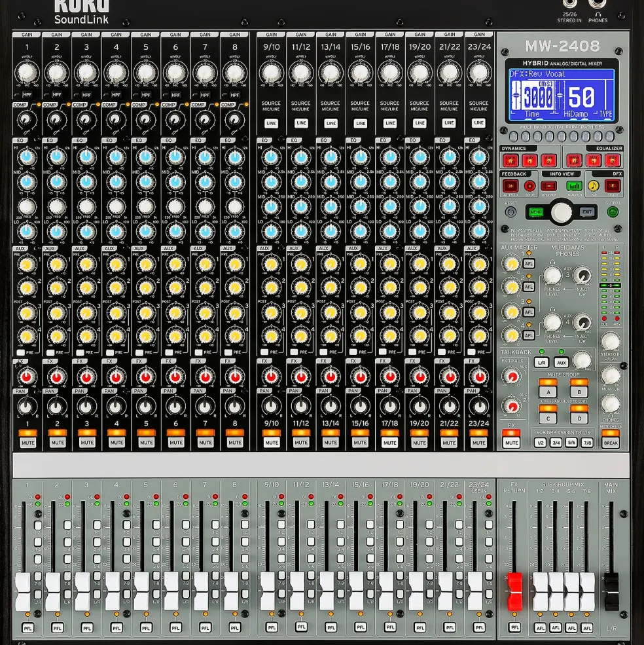
Task: Select the Equalizer AUX 2 button
Action: tap(613, 160)
